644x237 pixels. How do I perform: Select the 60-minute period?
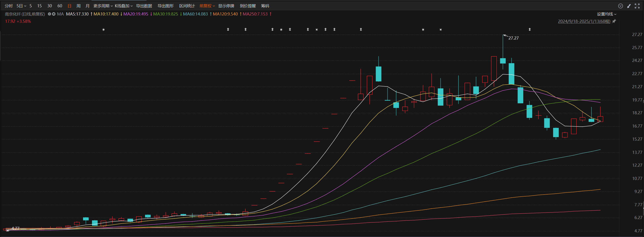[x=60, y=6]
